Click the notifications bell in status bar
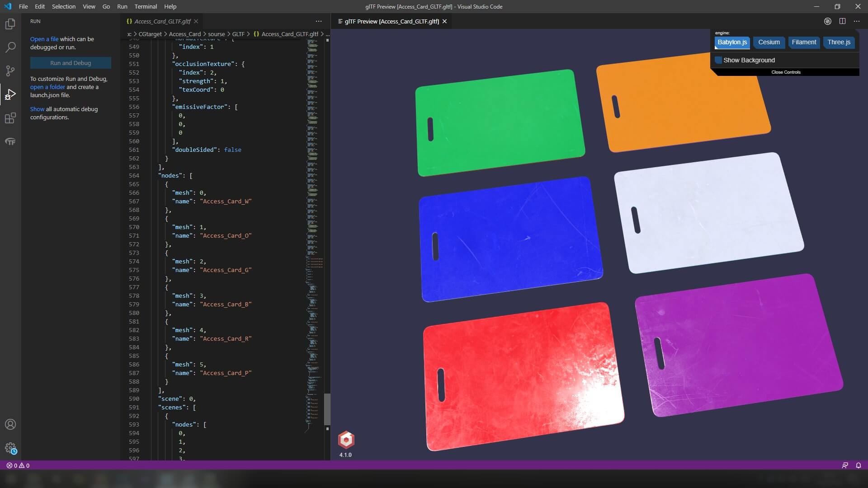The image size is (868, 488). click(858, 465)
